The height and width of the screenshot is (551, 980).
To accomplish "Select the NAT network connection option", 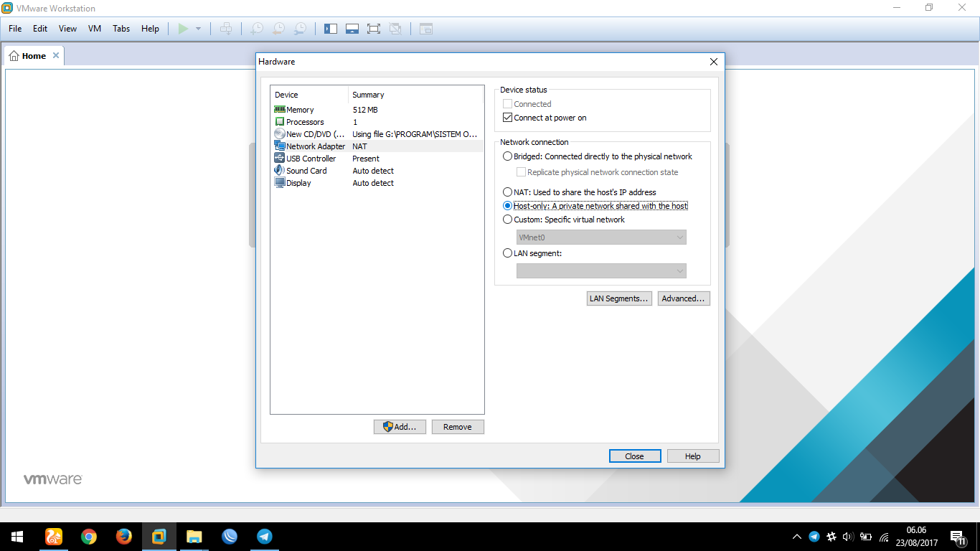I will click(x=507, y=192).
